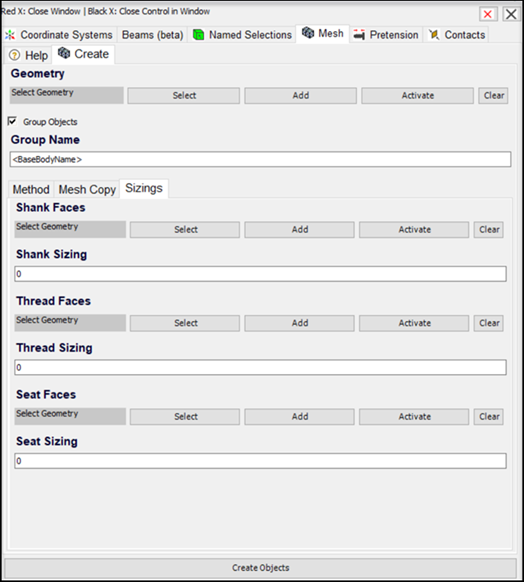The height and width of the screenshot is (582, 524).
Task: Open the Mesh Copy sub-tab
Action: pos(87,189)
